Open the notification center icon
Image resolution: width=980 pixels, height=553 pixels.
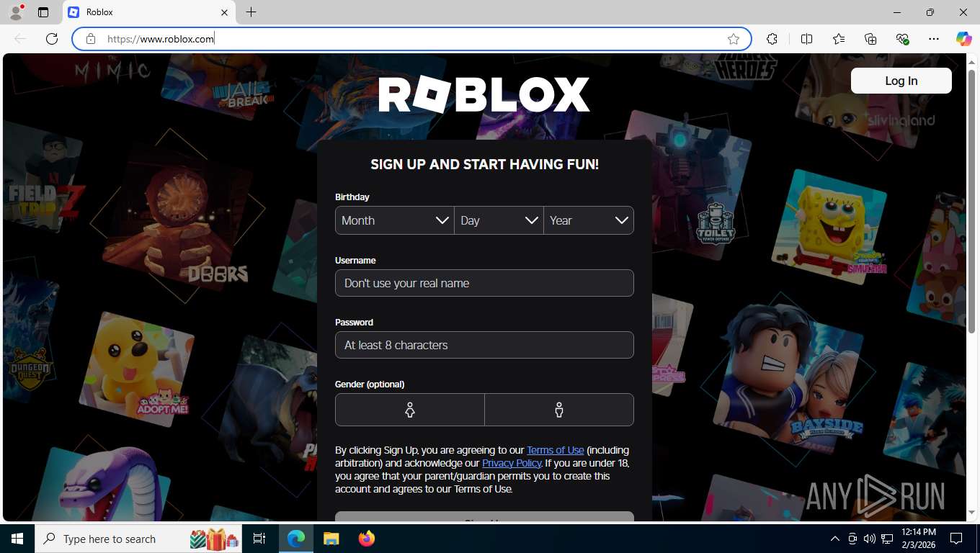click(x=956, y=539)
